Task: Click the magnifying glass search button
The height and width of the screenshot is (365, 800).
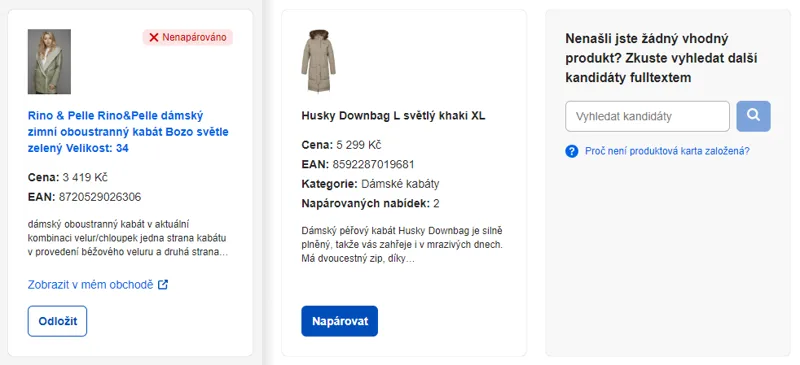Action: coord(753,116)
